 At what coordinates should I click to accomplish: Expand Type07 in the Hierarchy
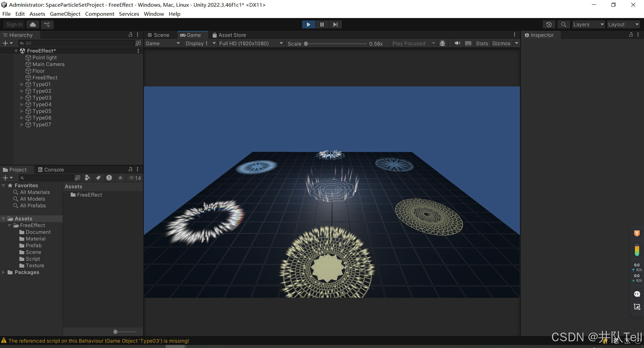[x=22, y=125]
